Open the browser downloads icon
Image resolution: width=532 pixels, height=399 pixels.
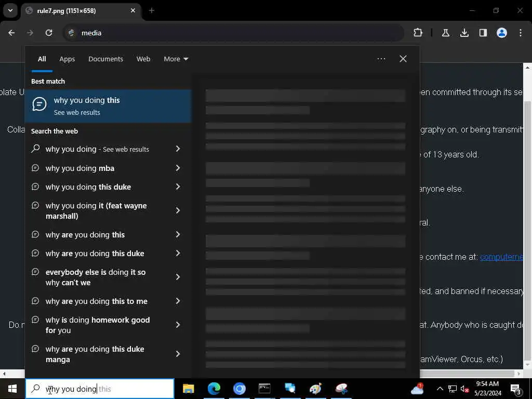(x=464, y=33)
